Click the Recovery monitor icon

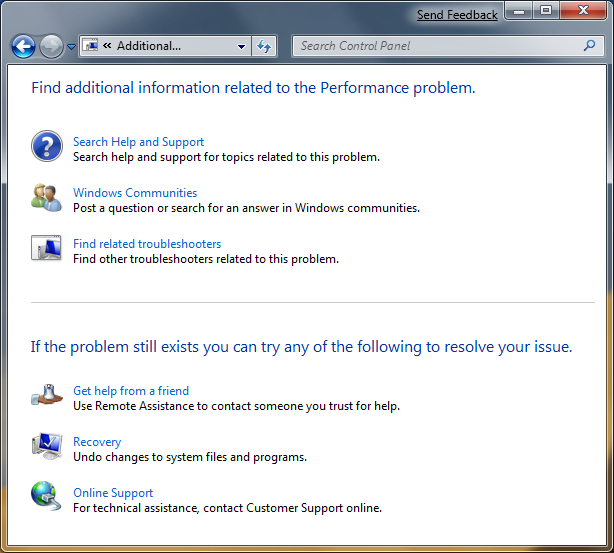pos(47,446)
